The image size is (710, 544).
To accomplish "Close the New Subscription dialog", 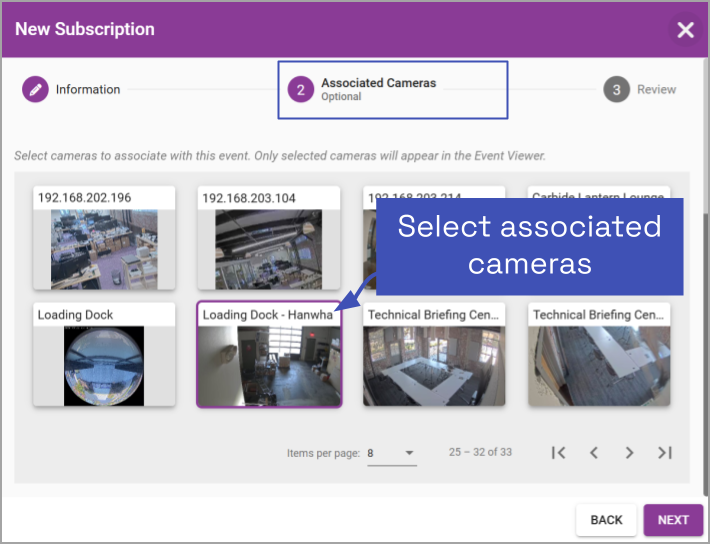I will (x=685, y=30).
